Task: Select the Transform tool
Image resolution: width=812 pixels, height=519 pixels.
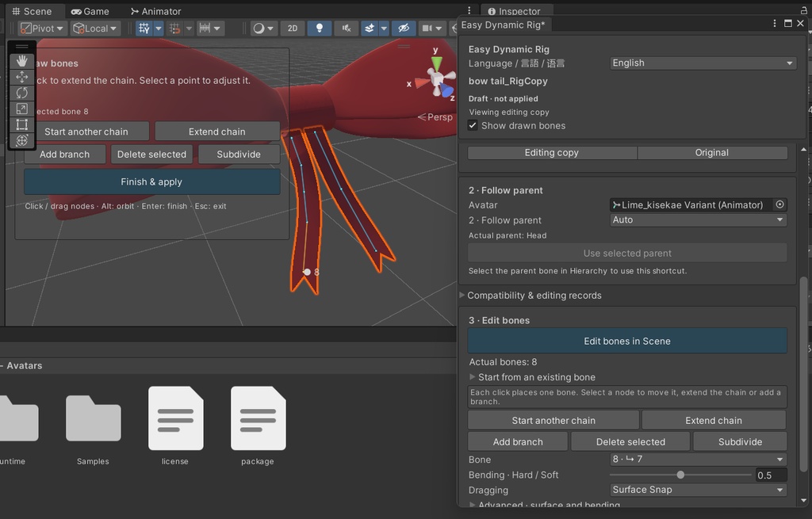Action: coord(21,140)
